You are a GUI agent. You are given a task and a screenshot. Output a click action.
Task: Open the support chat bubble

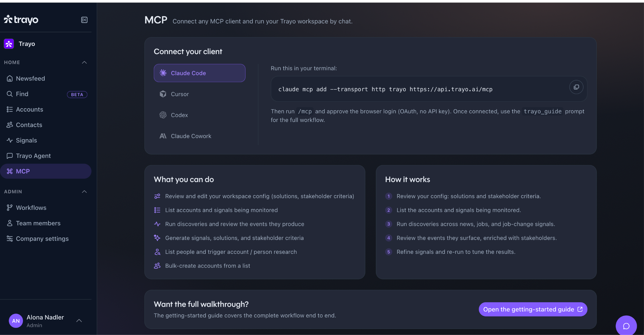point(626,326)
